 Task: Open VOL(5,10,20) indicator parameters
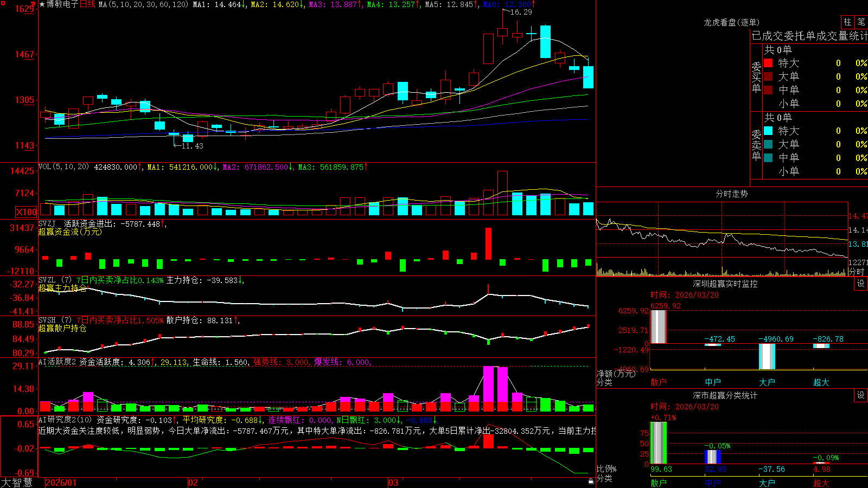coord(63,167)
